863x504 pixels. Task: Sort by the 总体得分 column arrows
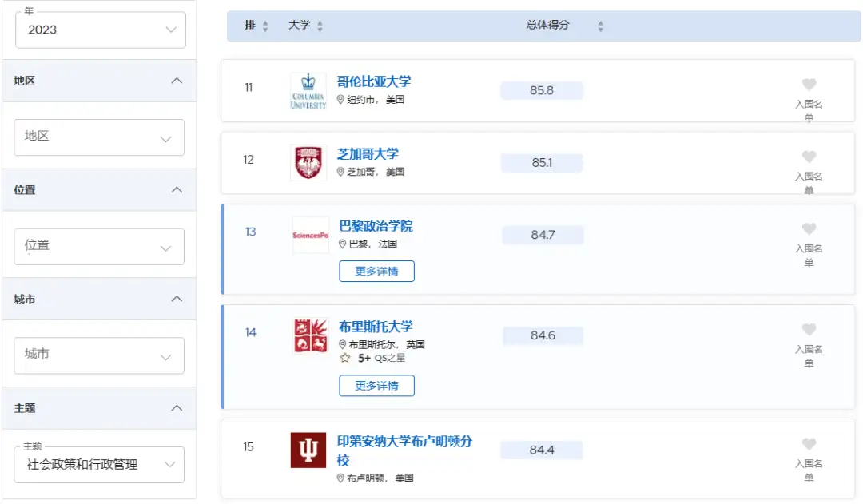coord(600,26)
